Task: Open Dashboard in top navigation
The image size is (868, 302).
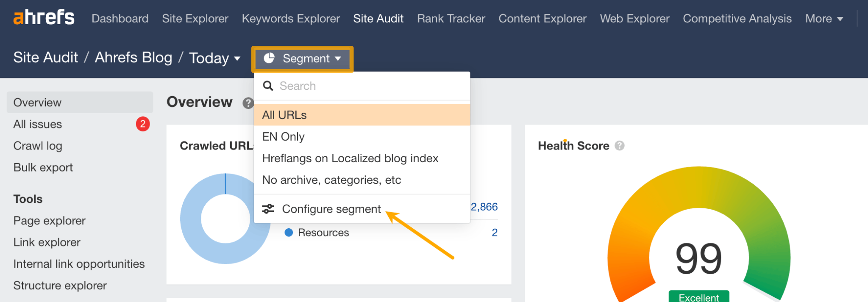Action: point(120,19)
